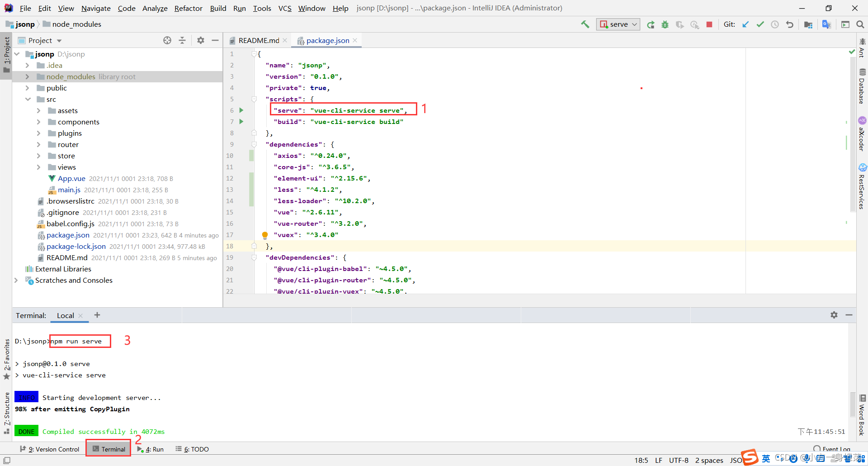868x466 pixels.
Task: Open the File menu
Action: [x=25, y=8]
